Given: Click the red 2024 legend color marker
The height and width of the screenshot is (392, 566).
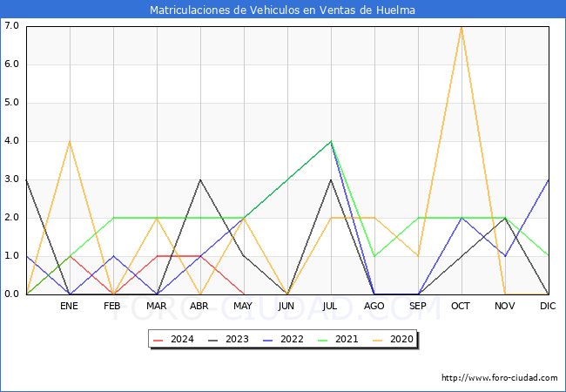Looking at the screenshot, I should coord(158,340).
